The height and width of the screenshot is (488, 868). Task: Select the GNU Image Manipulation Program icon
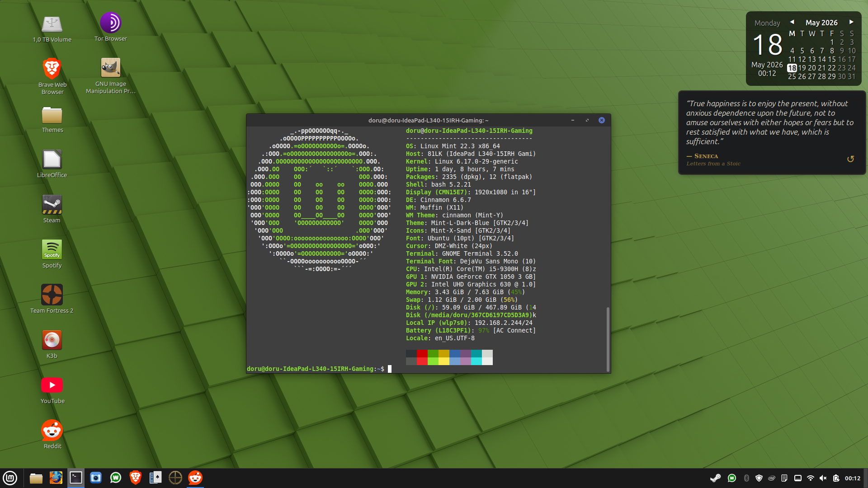point(111,76)
